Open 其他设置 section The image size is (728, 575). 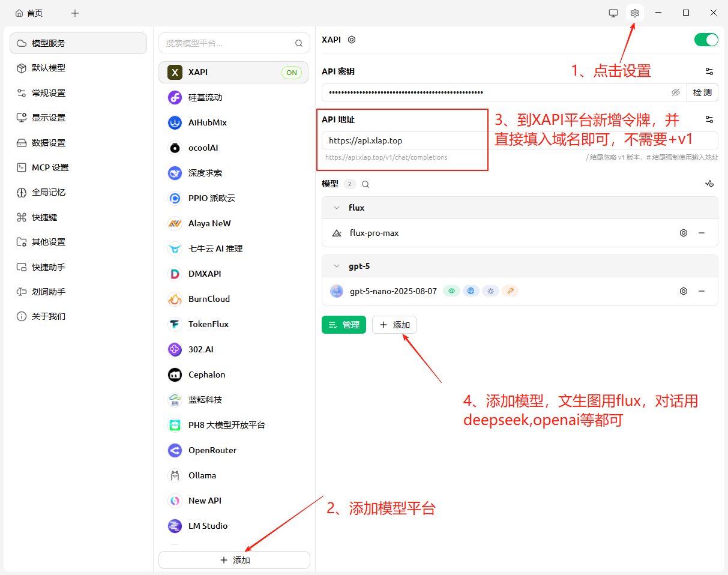coord(78,242)
